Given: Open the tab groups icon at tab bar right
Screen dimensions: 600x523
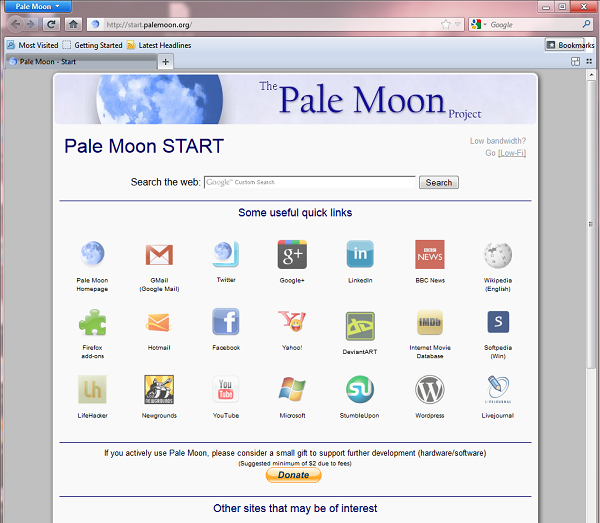Looking at the screenshot, I should (575, 62).
